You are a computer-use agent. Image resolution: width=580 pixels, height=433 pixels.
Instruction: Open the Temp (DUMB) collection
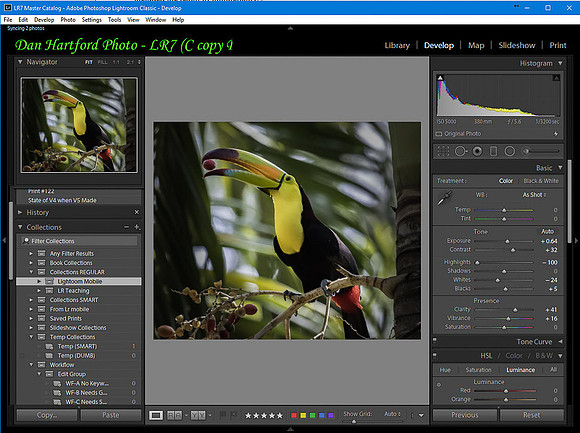click(x=77, y=356)
